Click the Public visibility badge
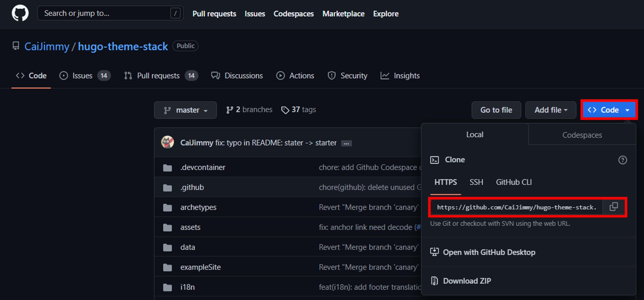The width and height of the screenshot is (644, 300). (x=185, y=46)
